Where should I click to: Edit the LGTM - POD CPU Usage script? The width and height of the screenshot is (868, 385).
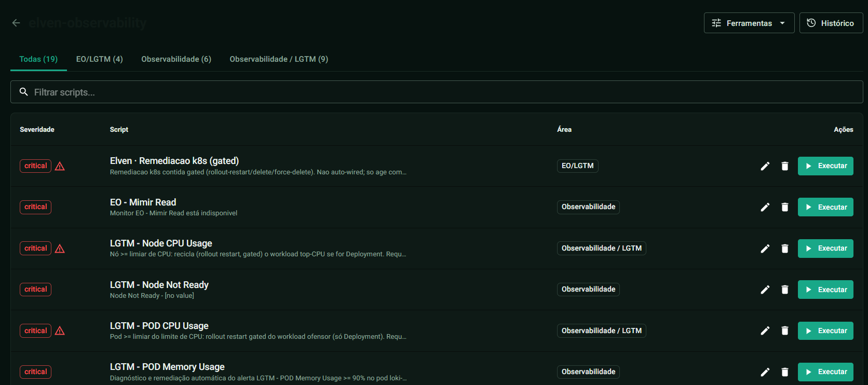point(765,331)
